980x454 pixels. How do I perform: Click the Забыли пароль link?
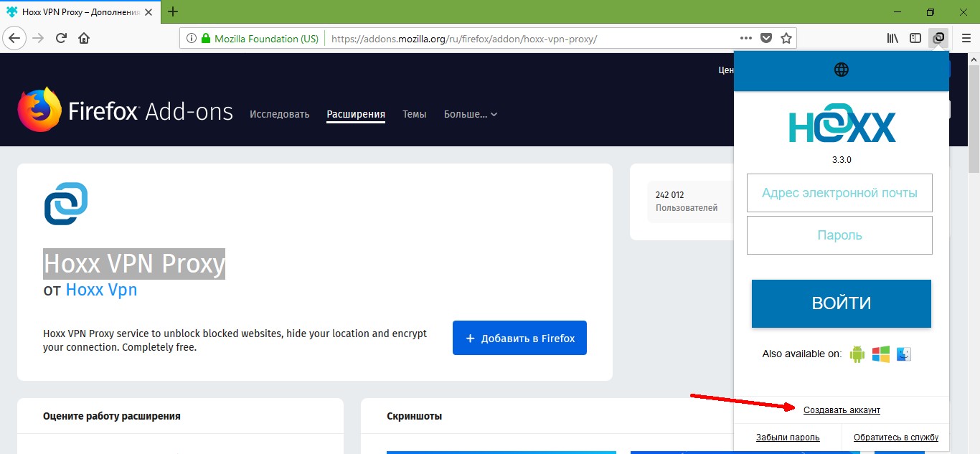click(788, 438)
